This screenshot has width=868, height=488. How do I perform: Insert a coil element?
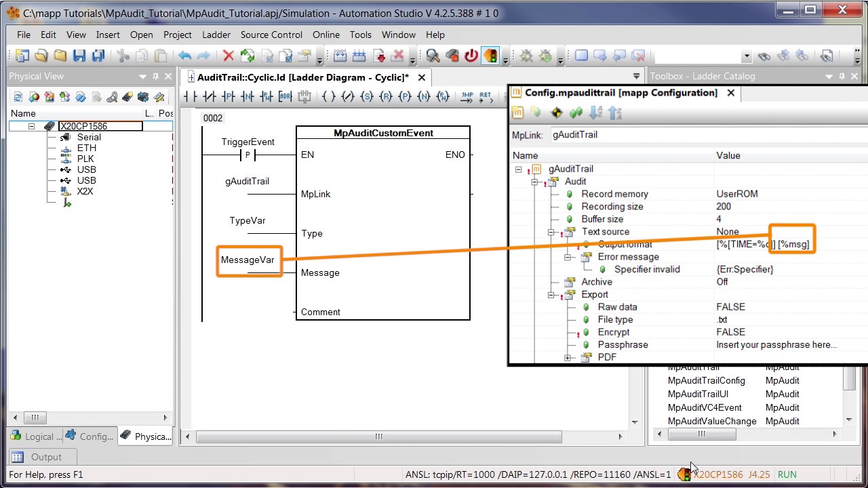click(329, 97)
